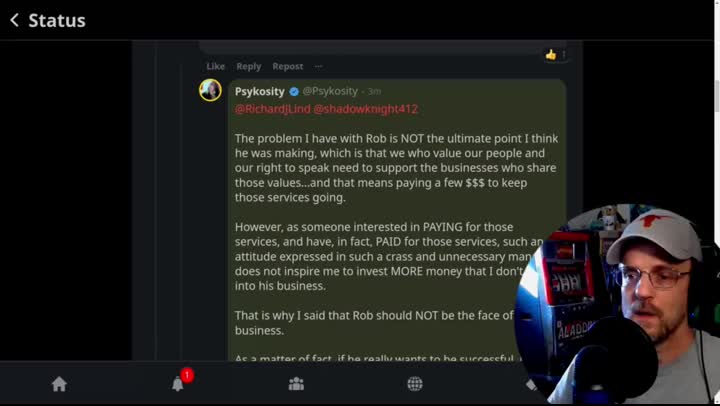Click the Psykosity display name
Screen dimensions: 720x406
point(260,92)
